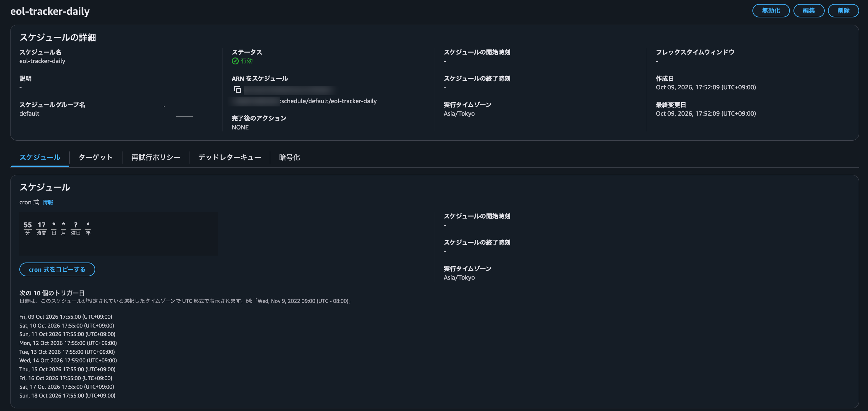This screenshot has width=868, height=411.
Task: Select the cron hours value 17
Action: click(41, 225)
